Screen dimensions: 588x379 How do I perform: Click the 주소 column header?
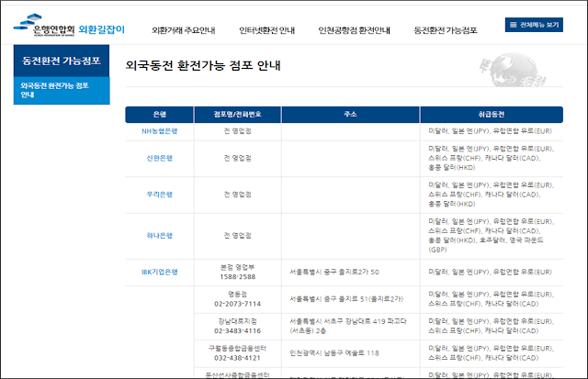point(350,115)
